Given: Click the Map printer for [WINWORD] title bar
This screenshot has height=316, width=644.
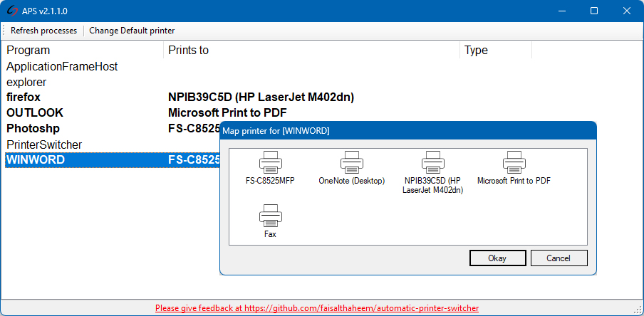Looking at the screenshot, I should (407, 131).
